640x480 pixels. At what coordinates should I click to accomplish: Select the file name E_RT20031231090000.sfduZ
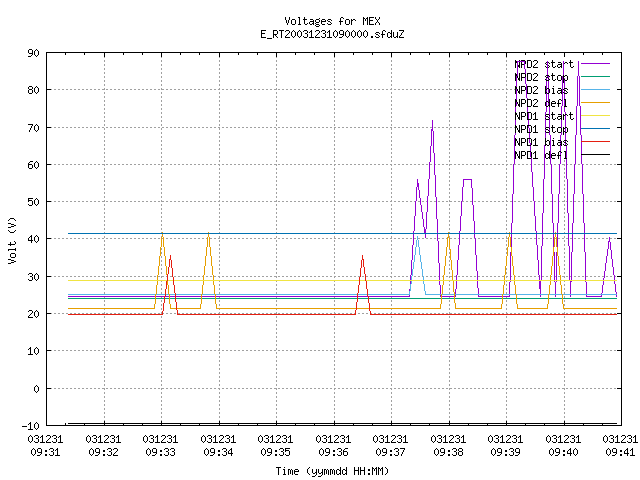332,34
